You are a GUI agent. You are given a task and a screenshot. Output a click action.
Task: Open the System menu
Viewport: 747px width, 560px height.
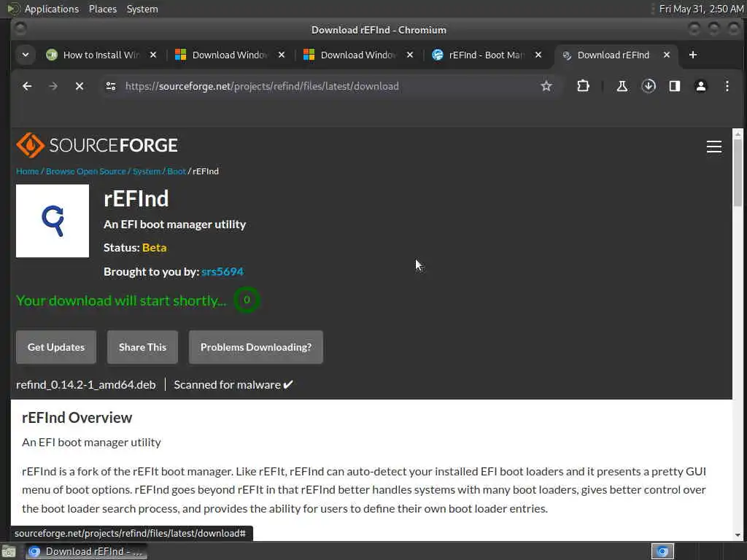pyautogui.click(x=142, y=9)
